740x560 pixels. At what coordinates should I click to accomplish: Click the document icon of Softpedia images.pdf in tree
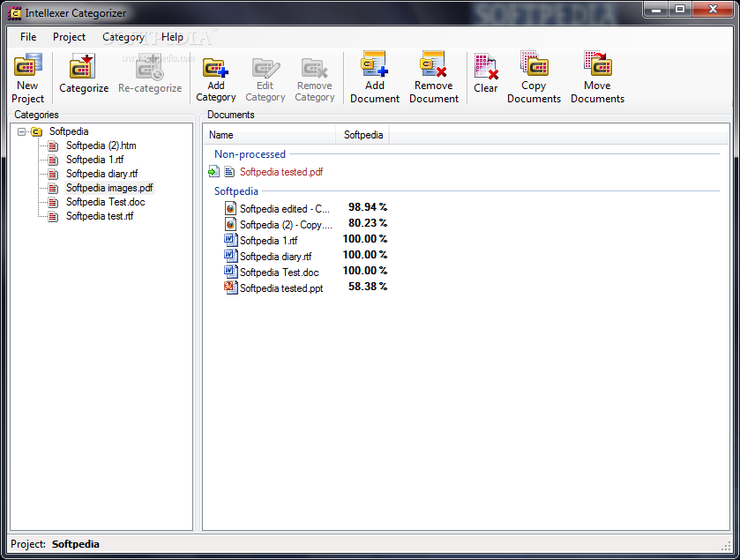53,188
